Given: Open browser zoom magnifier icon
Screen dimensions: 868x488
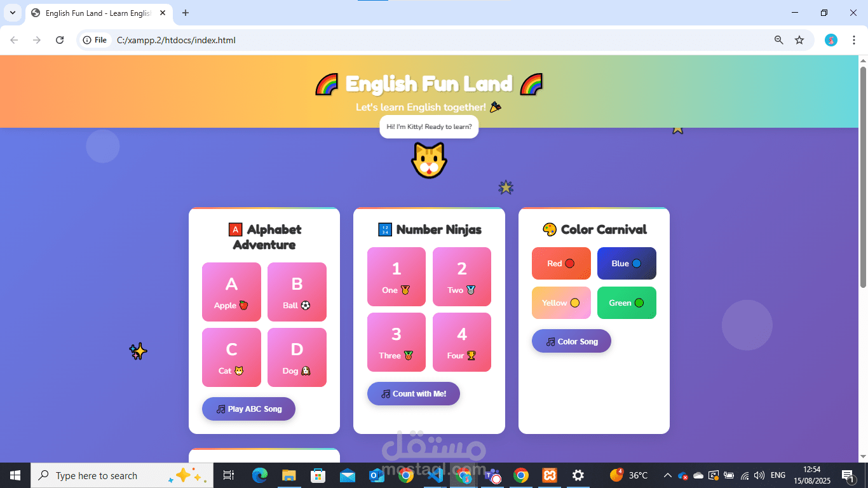Looking at the screenshot, I should [x=778, y=40].
